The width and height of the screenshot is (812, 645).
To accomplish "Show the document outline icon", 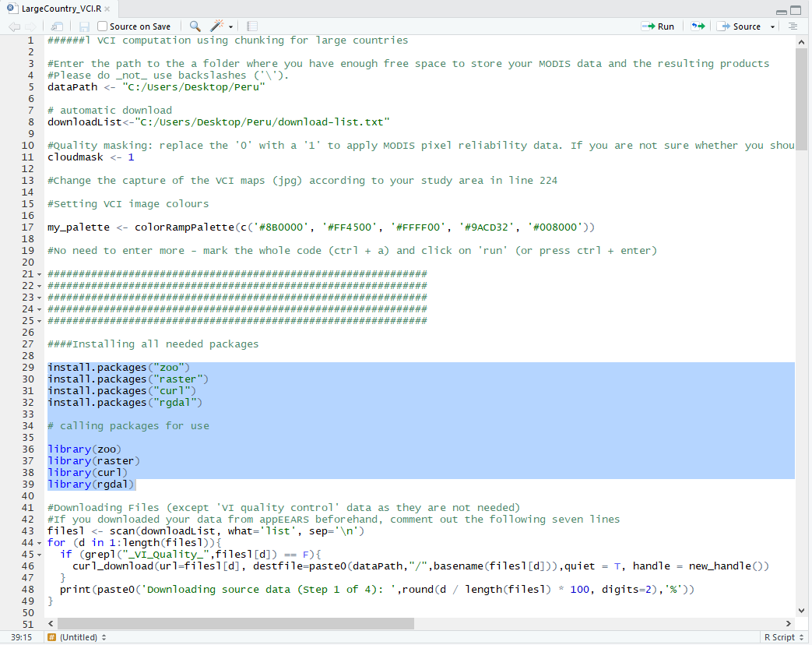I will (793, 26).
